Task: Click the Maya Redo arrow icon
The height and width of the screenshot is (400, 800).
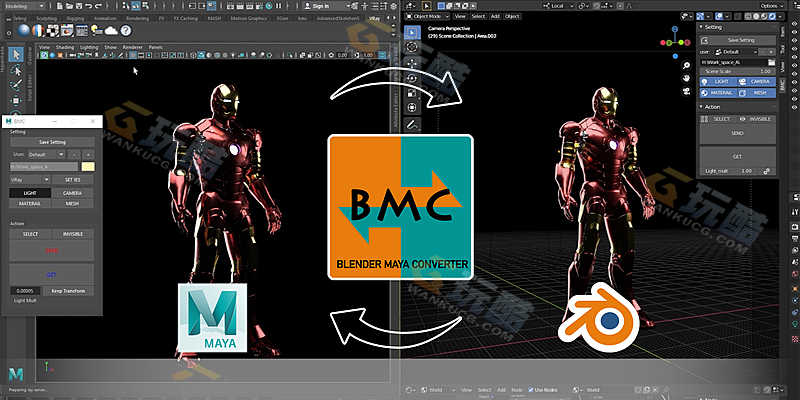Action: [x=97, y=6]
